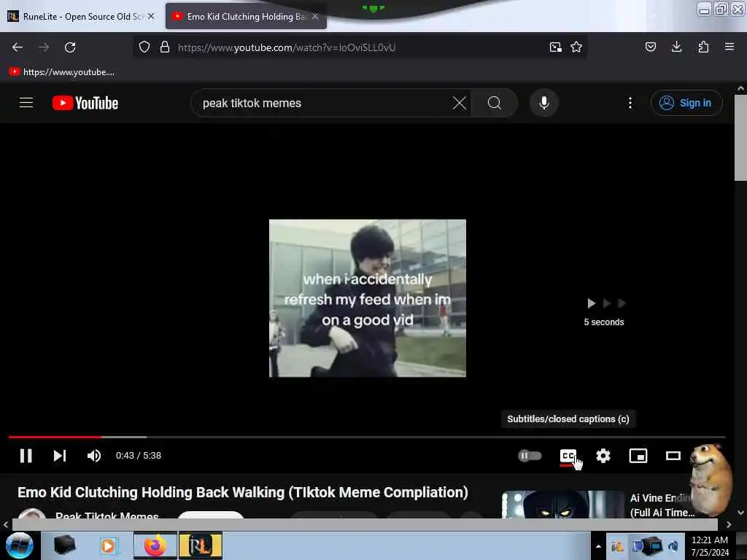
Task: View site security lock info
Action: coord(165,47)
